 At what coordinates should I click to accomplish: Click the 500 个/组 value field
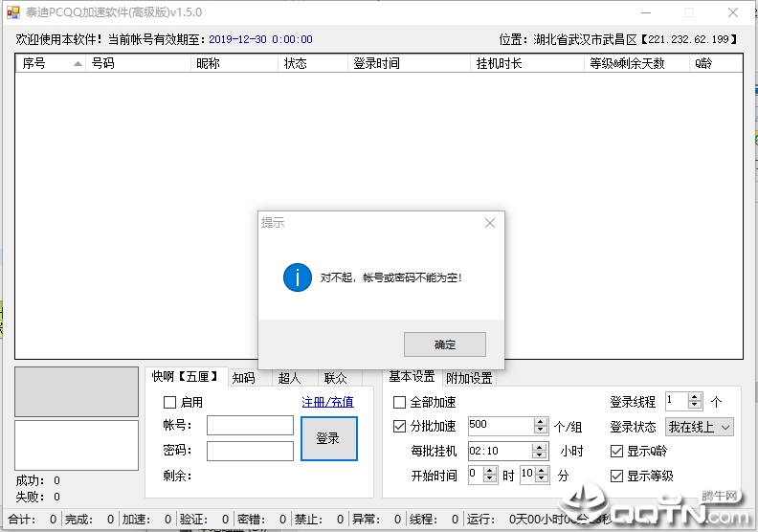coord(501,426)
